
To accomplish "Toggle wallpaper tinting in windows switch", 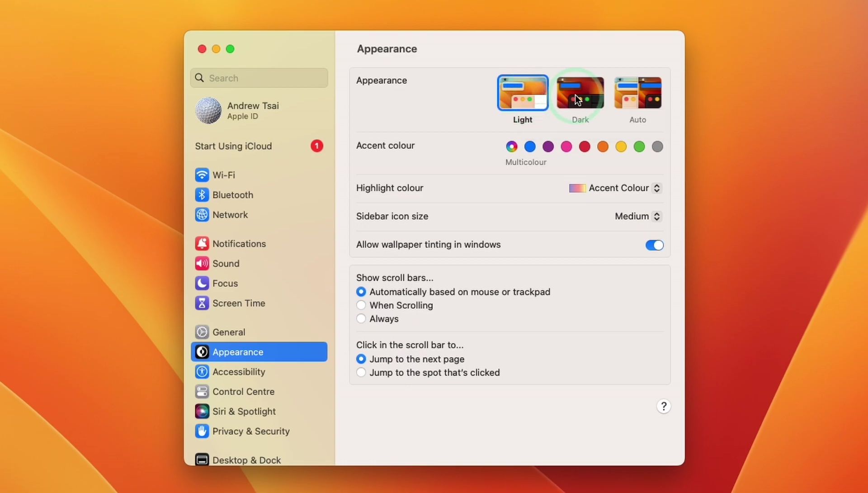I will (x=654, y=245).
